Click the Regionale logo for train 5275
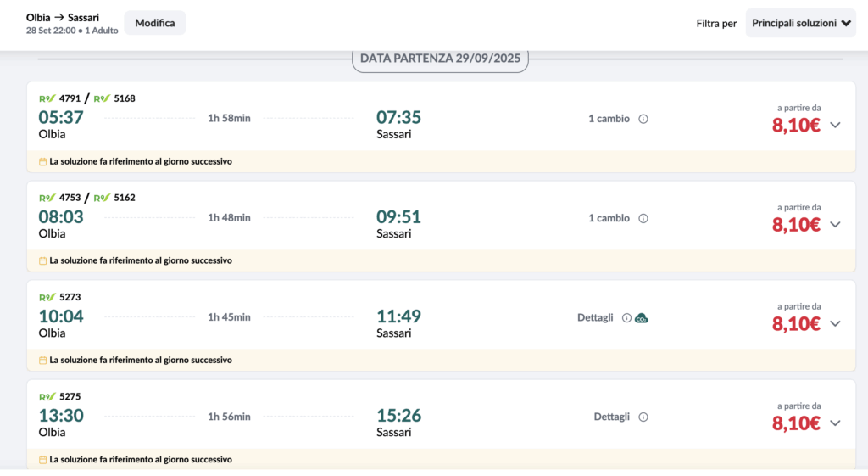 pyautogui.click(x=47, y=397)
